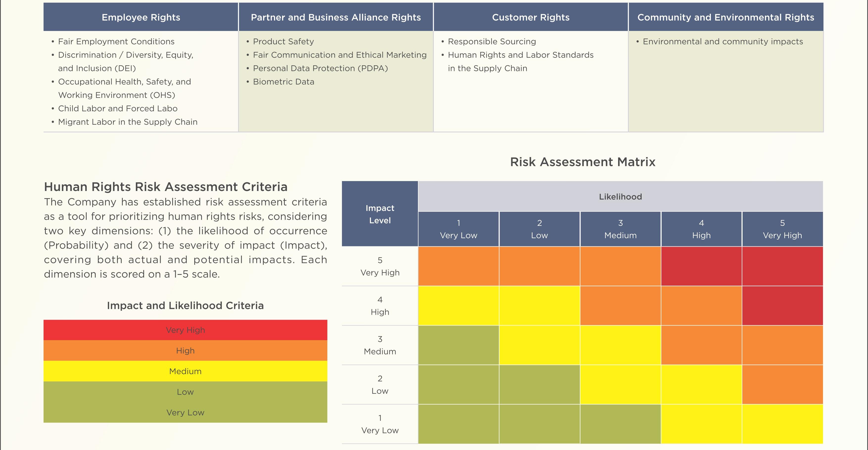This screenshot has height=450, width=868.
Task: Select Community and Environmental Rights header
Action: [x=726, y=17]
